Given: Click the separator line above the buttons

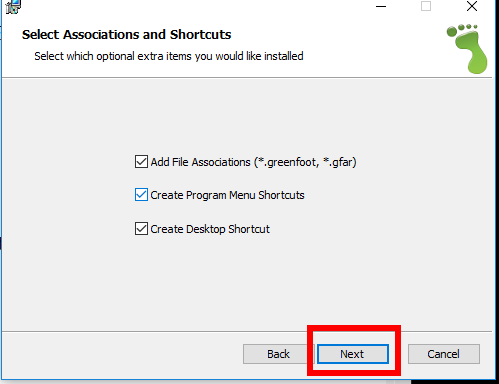Looking at the screenshot, I should coord(247,332).
